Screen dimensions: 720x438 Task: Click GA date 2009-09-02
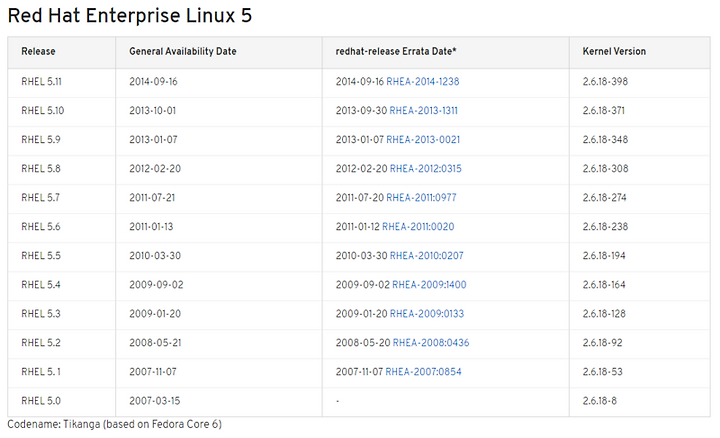pos(156,285)
